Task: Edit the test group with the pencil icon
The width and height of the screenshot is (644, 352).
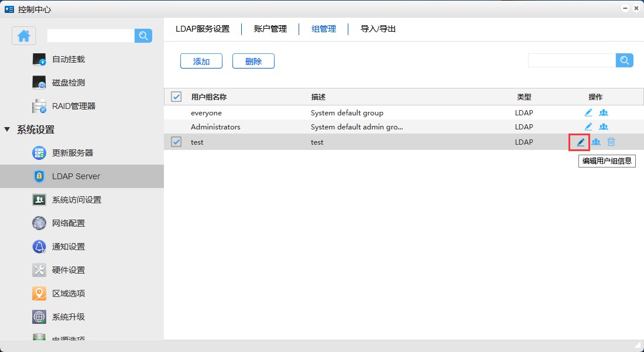Action: point(580,142)
